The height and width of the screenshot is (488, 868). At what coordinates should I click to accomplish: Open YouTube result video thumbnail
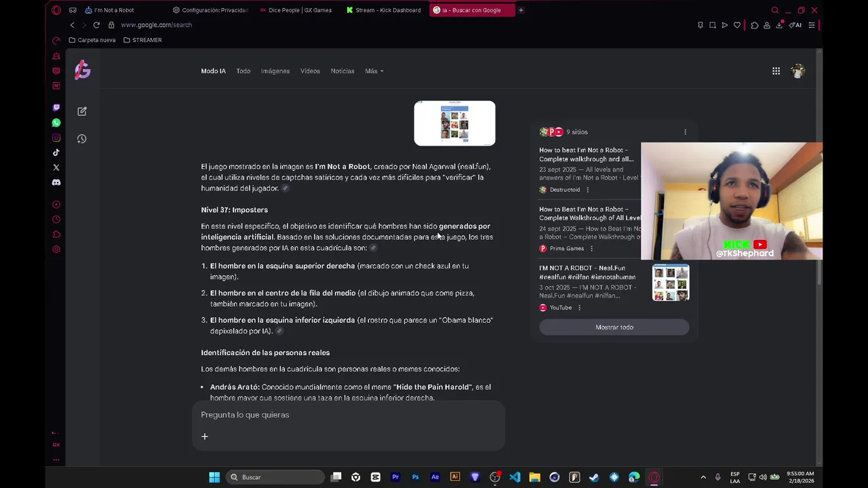point(671,283)
